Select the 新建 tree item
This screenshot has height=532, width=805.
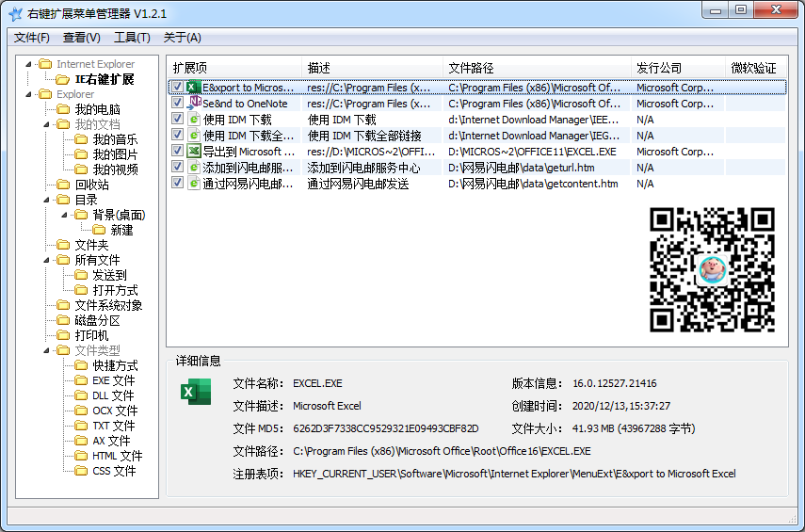[x=122, y=230]
